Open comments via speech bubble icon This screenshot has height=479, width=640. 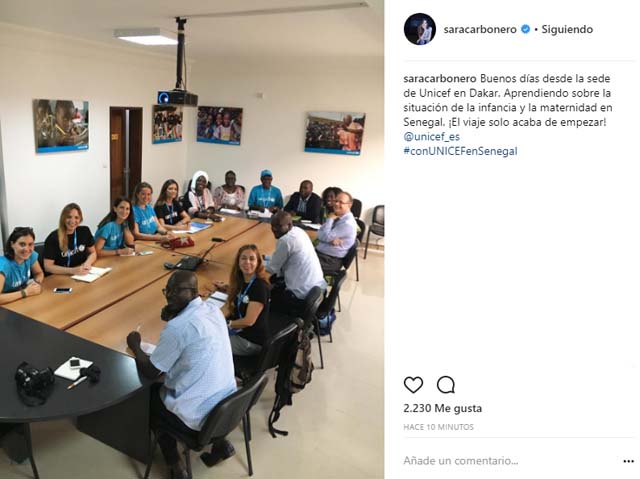(x=446, y=385)
